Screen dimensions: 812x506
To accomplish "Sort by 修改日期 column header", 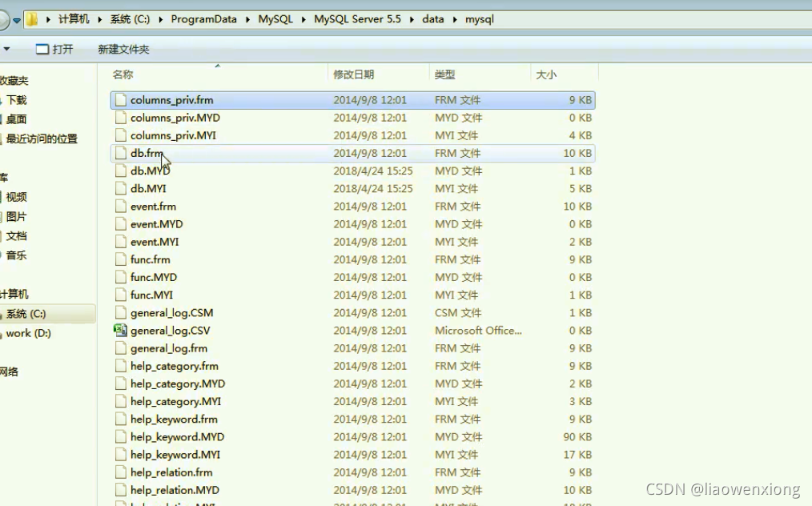I will coord(354,74).
